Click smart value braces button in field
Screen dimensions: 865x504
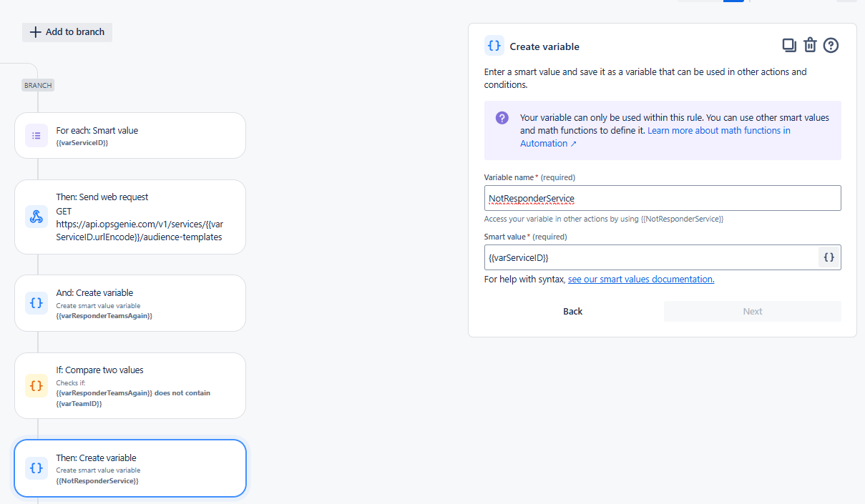829,257
